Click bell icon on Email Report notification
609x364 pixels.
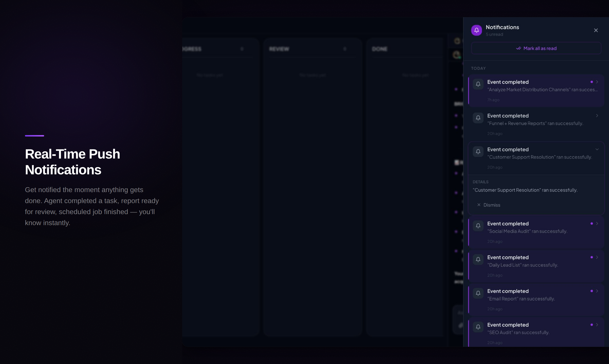coord(478,293)
